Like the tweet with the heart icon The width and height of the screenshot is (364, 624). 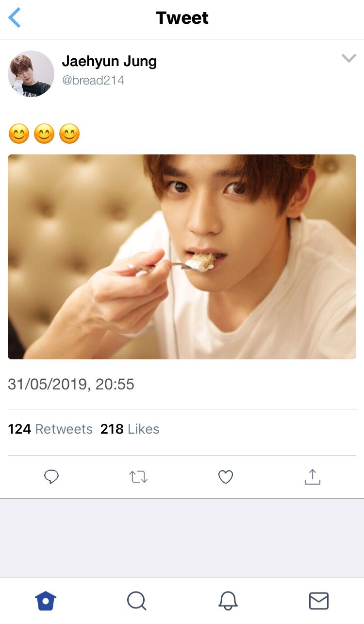226,477
